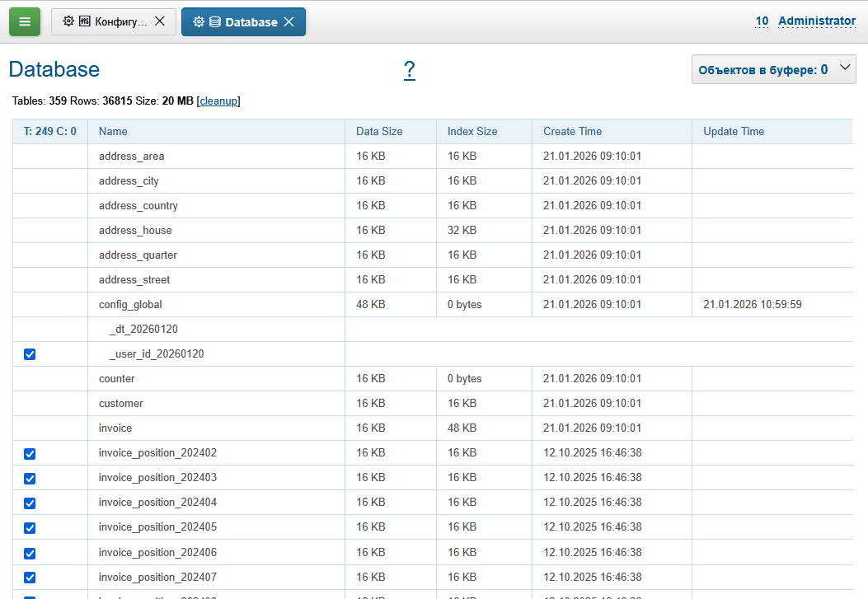Click the database cylinder icon in tab
The width and height of the screenshot is (868, 599).
click(214, 22)
